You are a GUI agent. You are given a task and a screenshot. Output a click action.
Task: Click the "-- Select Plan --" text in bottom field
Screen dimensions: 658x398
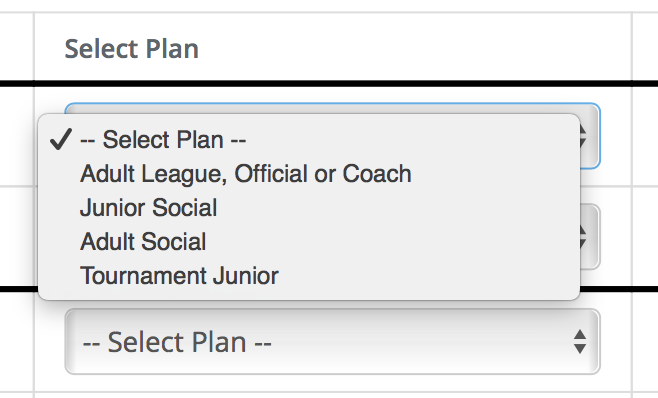pyautogui.click(x=177, y=342)
